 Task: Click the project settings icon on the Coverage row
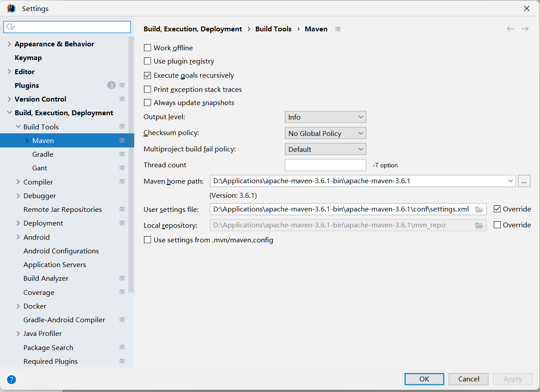pyautogui.click(x=122, y=292)
